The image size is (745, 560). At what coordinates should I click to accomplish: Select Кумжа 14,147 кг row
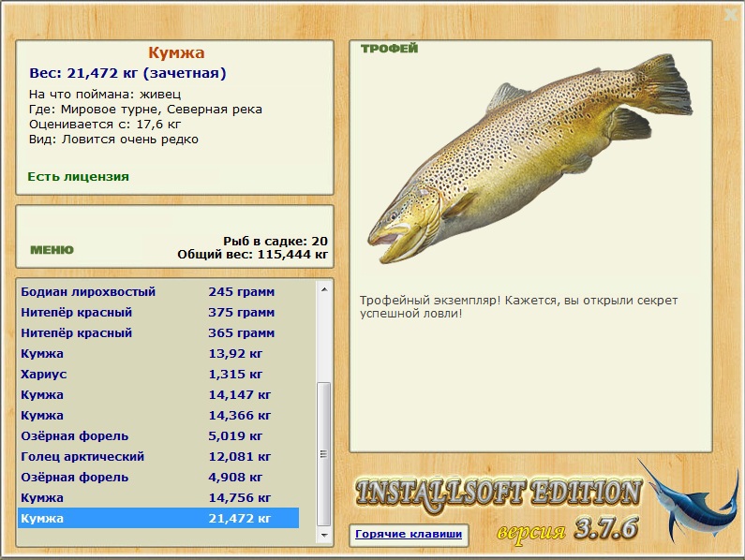point(158,394)
